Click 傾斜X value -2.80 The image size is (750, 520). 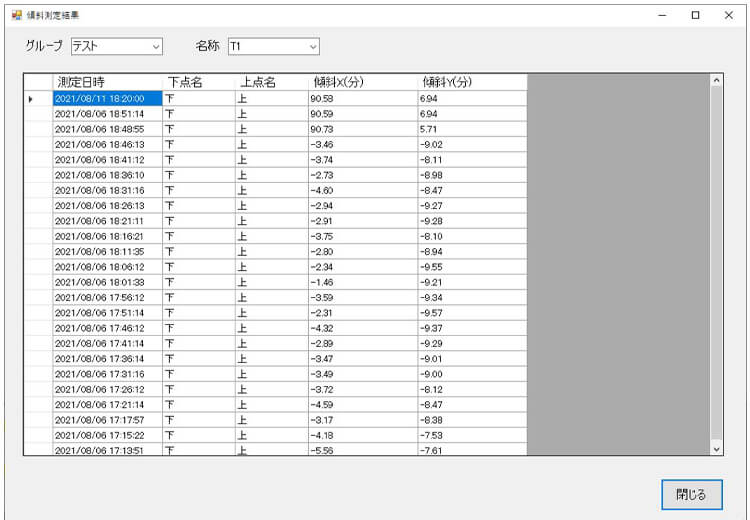pyautogui.click(x=363, y=252)
